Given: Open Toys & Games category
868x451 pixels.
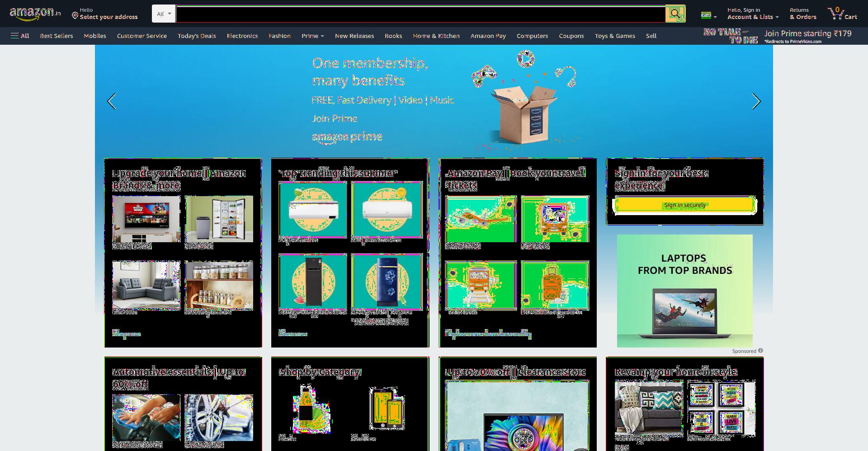Looking at the screenshot, I should [615, 36].
